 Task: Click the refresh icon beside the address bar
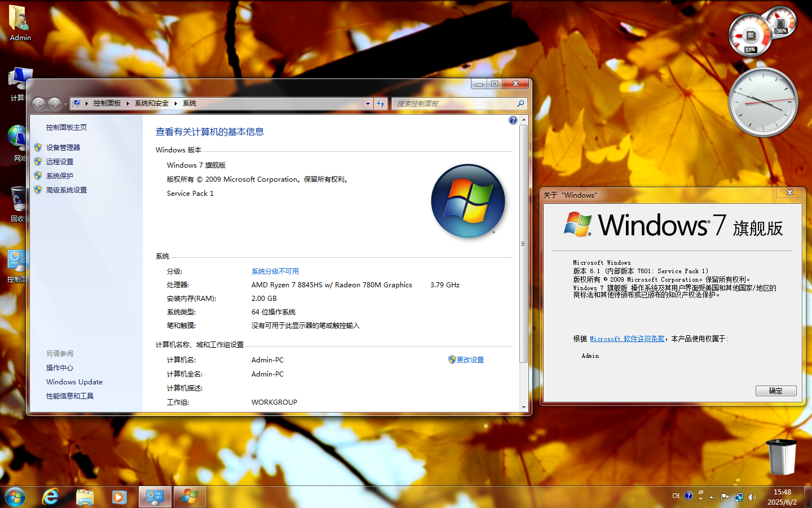[380, 103]
